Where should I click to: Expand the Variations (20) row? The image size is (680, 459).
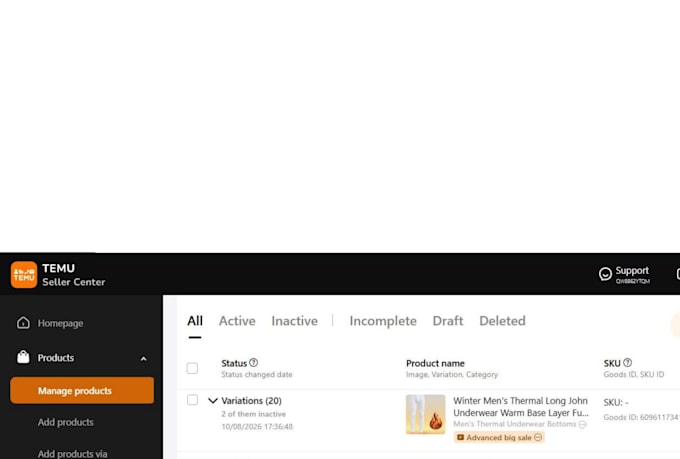(x=212, y=400)
